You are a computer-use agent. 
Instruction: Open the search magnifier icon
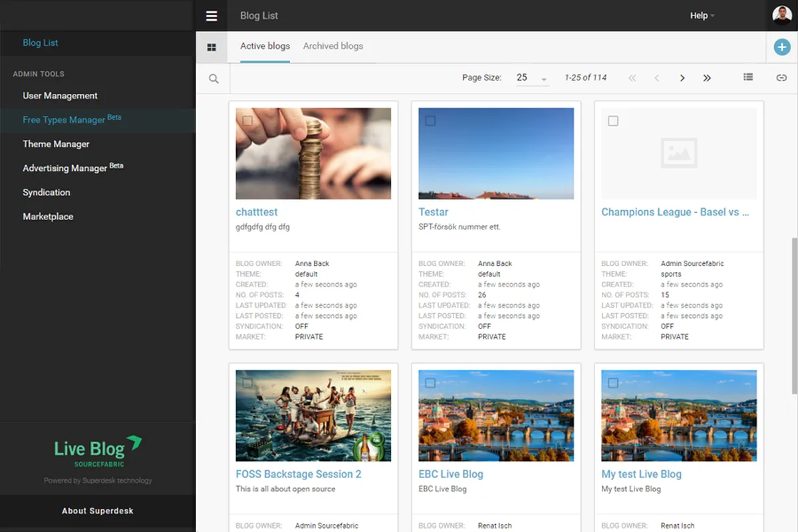click(213, 78)
